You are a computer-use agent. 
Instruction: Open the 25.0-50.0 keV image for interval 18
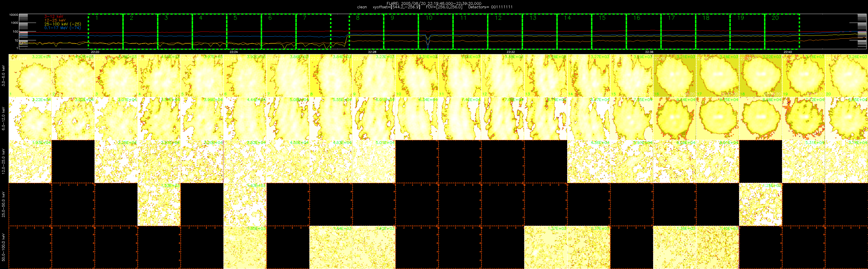761,204
